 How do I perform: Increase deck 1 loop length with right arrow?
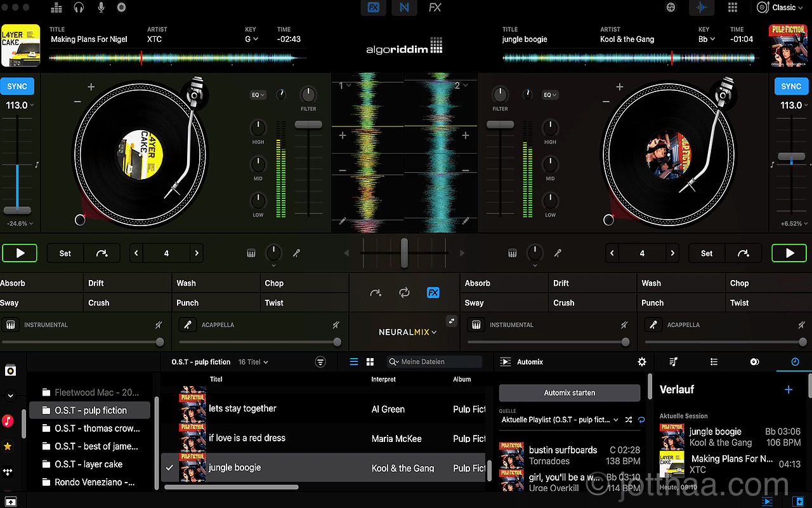(x=197, y=253)
